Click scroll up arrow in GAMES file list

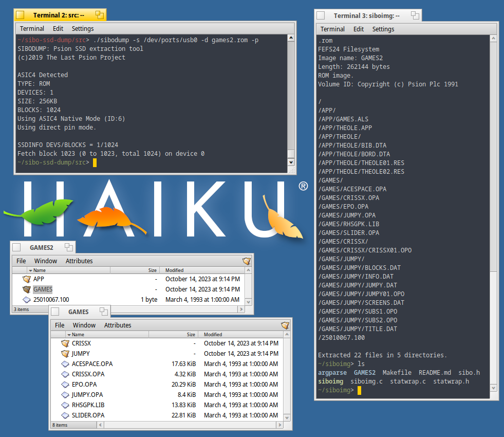(x=287, y=335)
